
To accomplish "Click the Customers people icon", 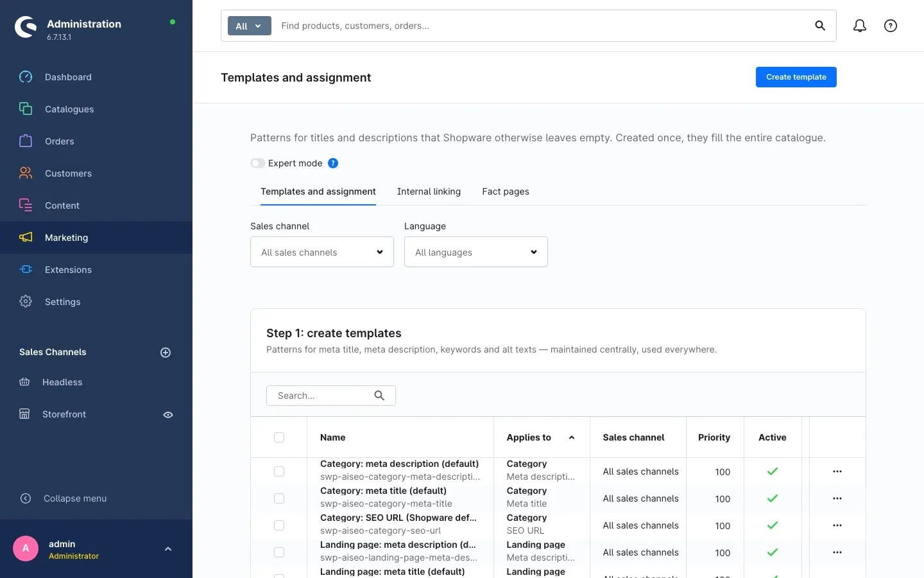I will pyautogui.click(x=26, y=173).
